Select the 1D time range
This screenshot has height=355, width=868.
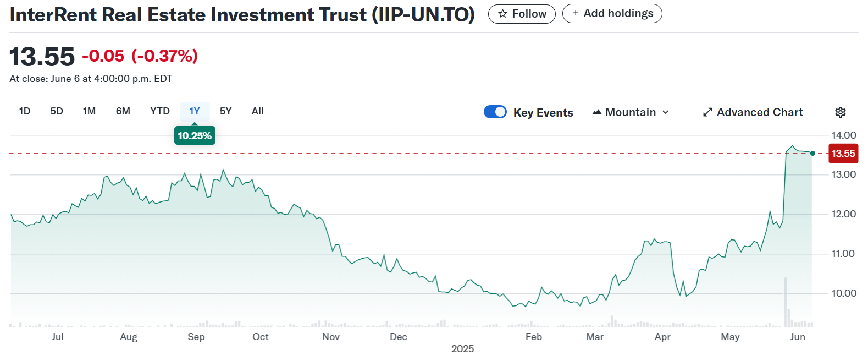tap(25, 111)
